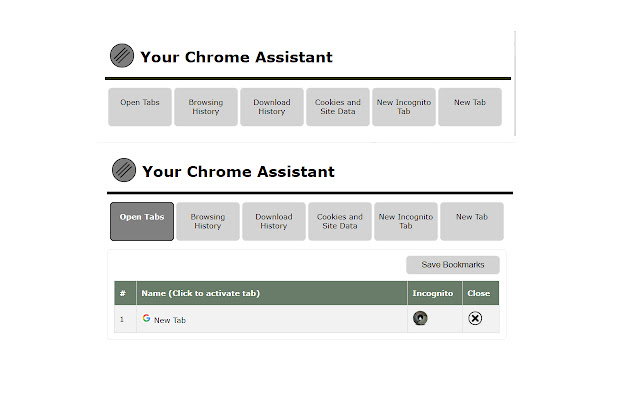Image resolution: width=640 pixels, height=400 pixels.
Task: Select Open Tabs in the upper panel
Action: (140, 107)
